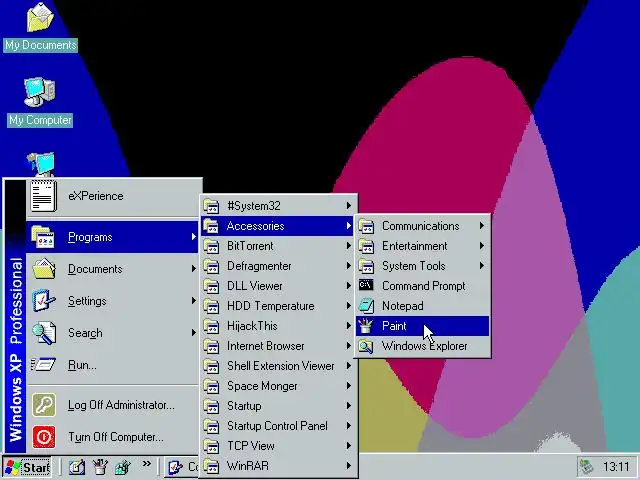Expand the Programs submenu arrow
Screen dimensions: 640x480
pyautogui.click(x=193, y=237)
